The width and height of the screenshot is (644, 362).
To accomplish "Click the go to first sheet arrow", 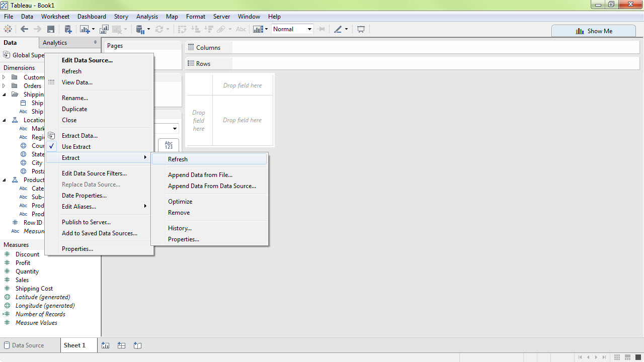I will click(x=580, y=357).
